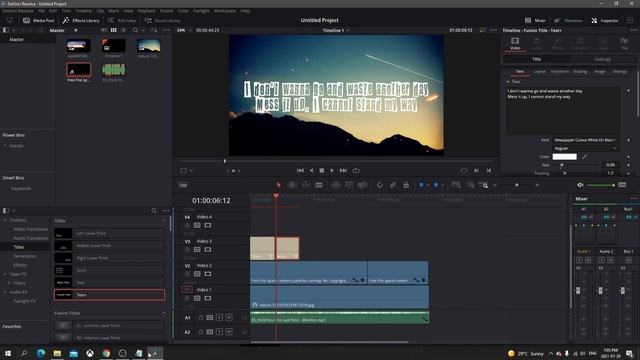Open the Edit Index panel
This screenshot has width=640, height=360.
click(x=122, y=20)
